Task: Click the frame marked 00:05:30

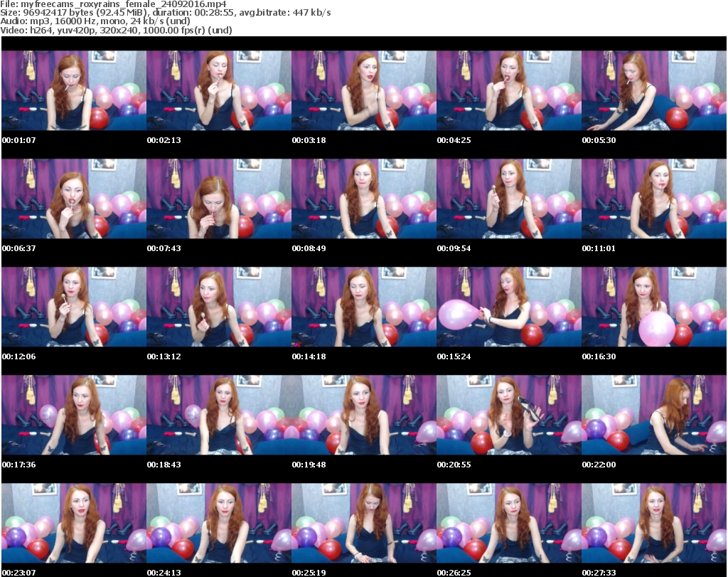Action: 653,90
